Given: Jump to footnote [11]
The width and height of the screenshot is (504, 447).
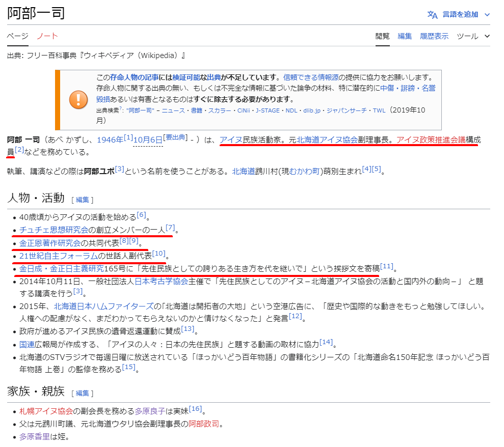Looking at the screenshot, I should click(387, 266).
